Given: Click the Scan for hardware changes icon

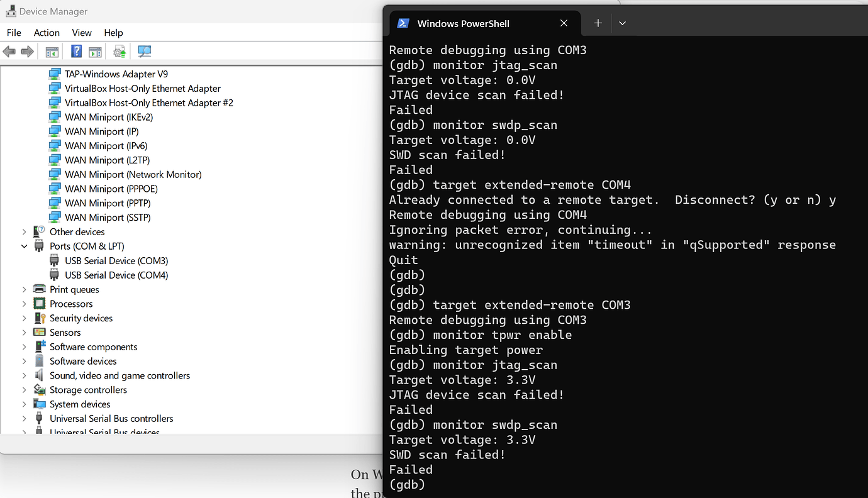Looking at the screenshot, I should [145, 52].
